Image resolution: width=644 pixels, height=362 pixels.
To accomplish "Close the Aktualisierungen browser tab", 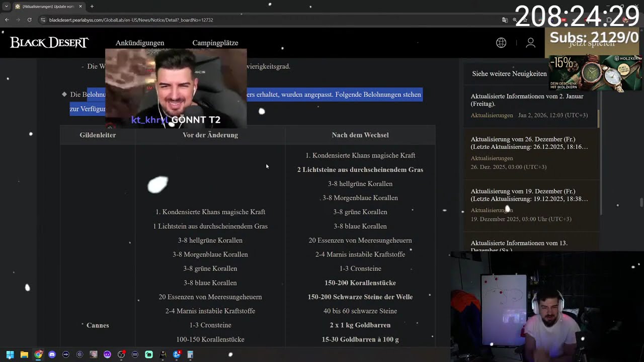I will (x=80, y=6).
